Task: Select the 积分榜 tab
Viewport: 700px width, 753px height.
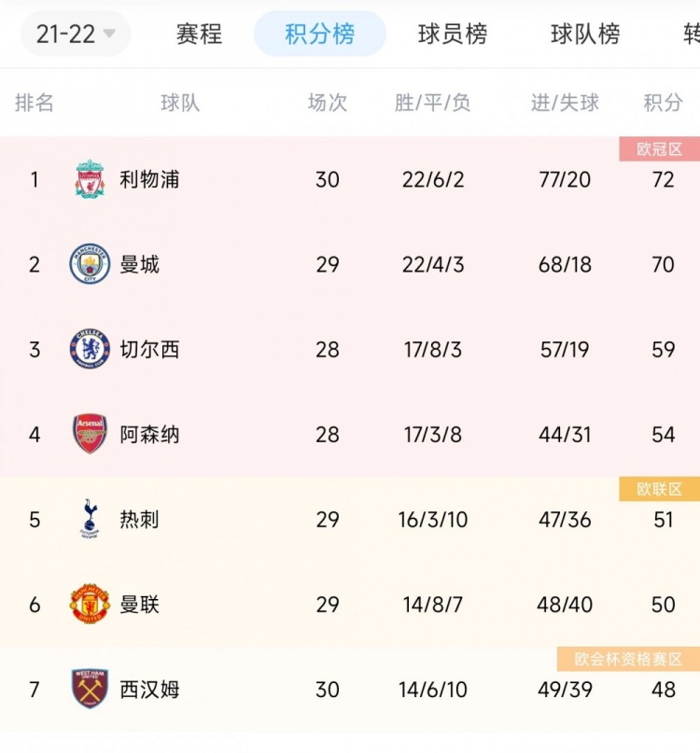Action: pos(320,34)
